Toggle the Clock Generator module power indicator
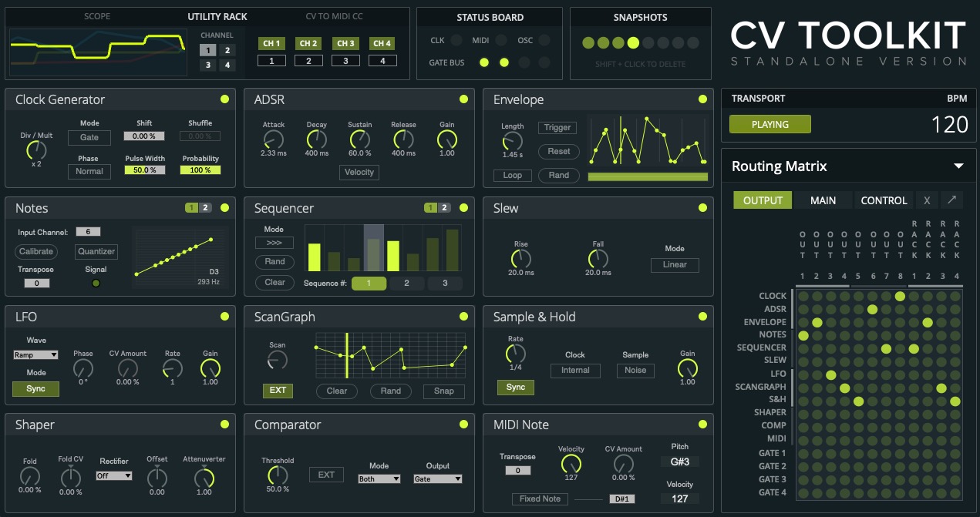Screen dimensions: 980x517 tap(224, 99)
